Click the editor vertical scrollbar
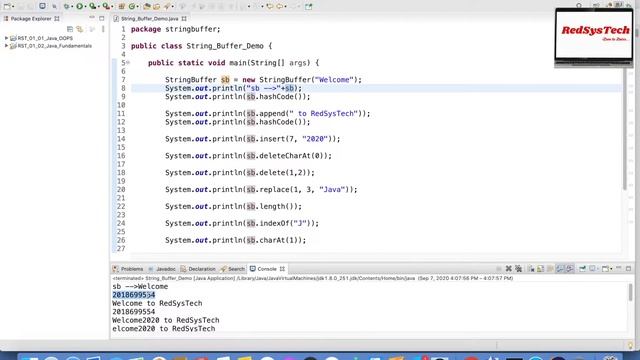This screenshot has width=640, height=360. coord(624,129)
